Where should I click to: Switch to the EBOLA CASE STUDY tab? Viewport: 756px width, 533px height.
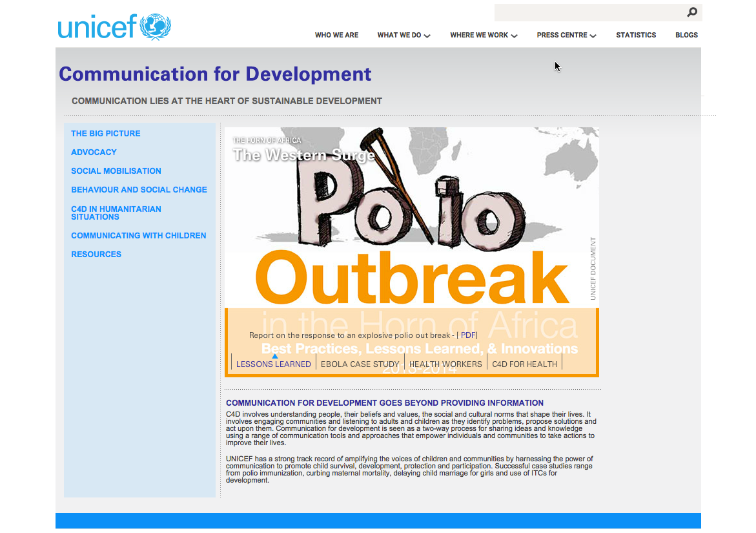tap(360, 364)
